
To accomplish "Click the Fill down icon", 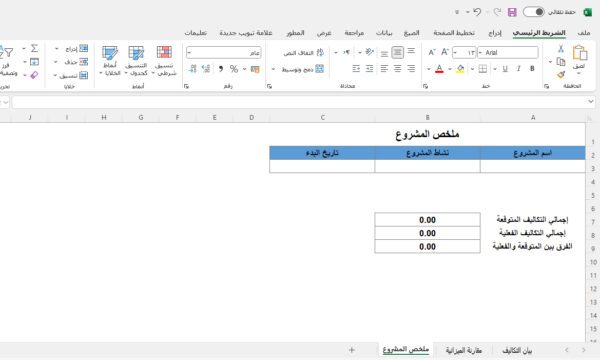I will pyautogui.click(x=34, y=62).
